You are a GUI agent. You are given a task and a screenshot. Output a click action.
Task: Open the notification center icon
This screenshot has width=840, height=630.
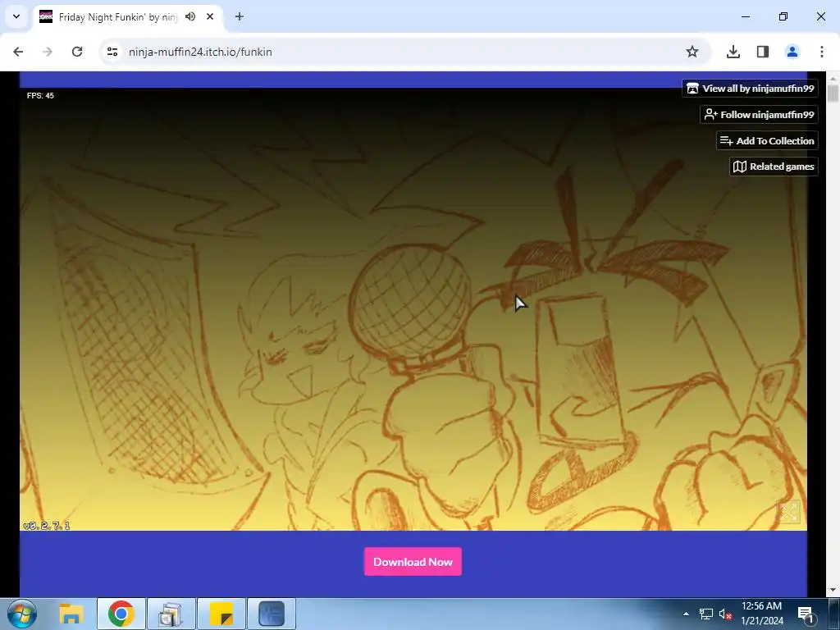[x=806, y=614]
